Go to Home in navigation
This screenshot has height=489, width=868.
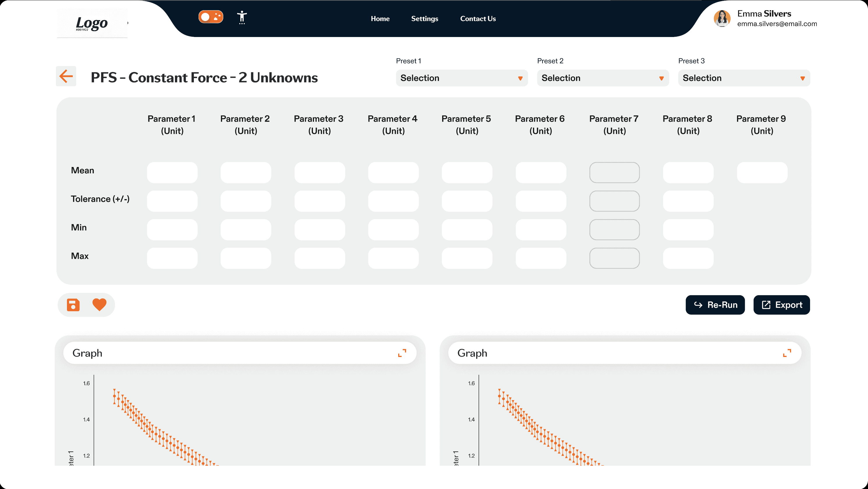[380, 19]
